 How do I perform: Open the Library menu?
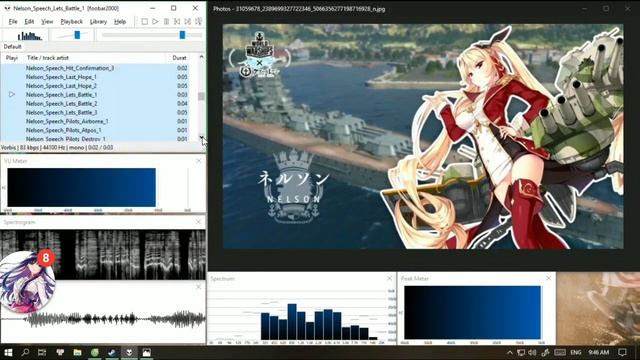coord(98,22)
